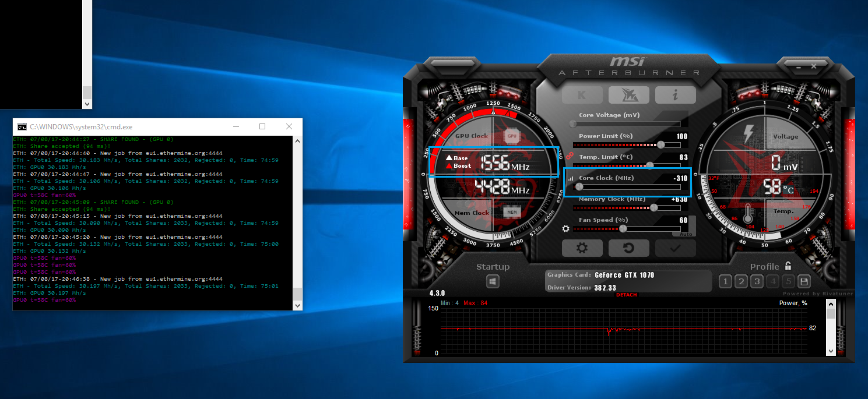Load profile slot 1
Viewport: 868px width, 399px height.
click(725, 282)
